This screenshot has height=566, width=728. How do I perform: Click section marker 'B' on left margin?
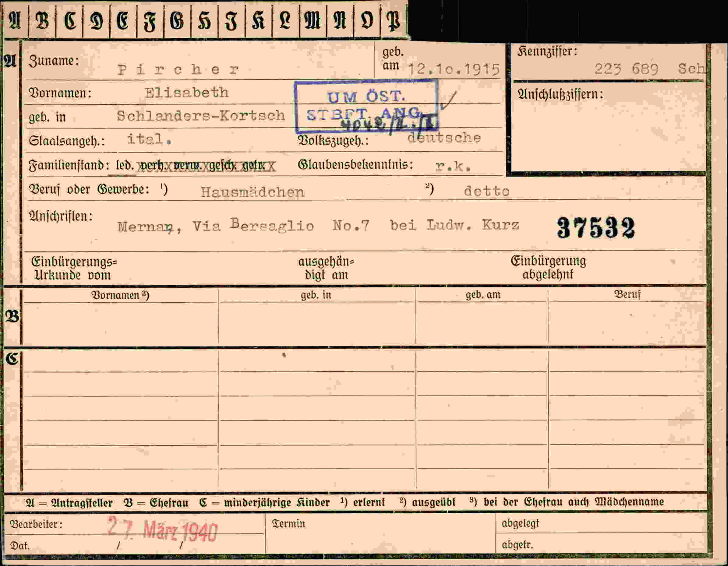[x=12, y=316]
